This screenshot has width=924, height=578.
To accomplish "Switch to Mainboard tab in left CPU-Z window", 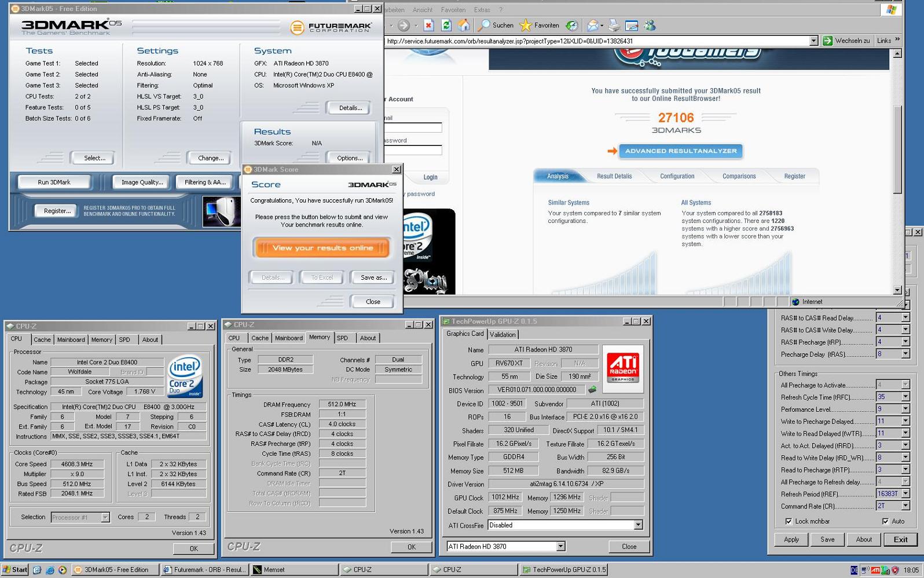I will click(71, 339).
